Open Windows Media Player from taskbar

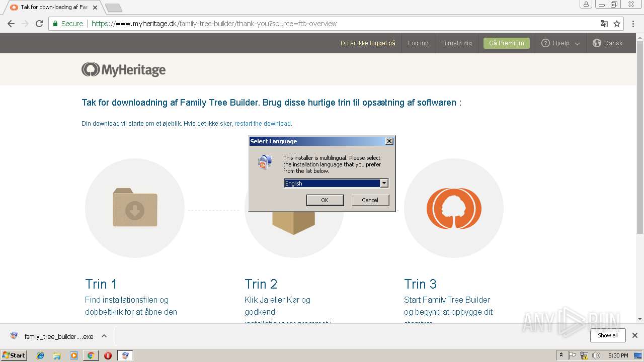click(74, 355)
